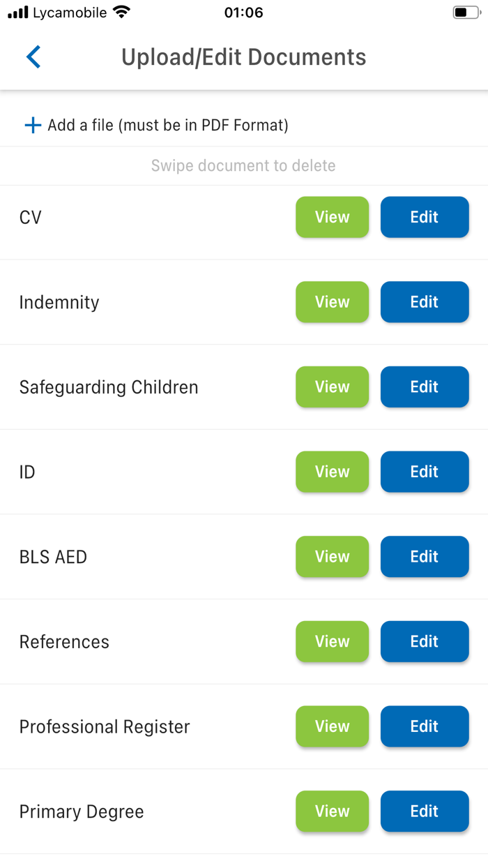Viewport: 488px width, 868px height.
Task: Edit the Indemnity document
Action: (x=425, y=302)
